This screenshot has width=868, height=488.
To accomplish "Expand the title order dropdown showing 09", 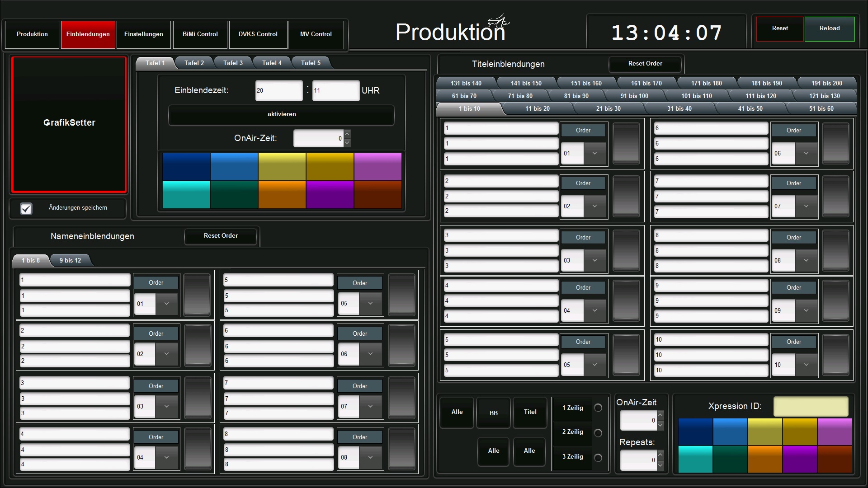I will (806, 310).
